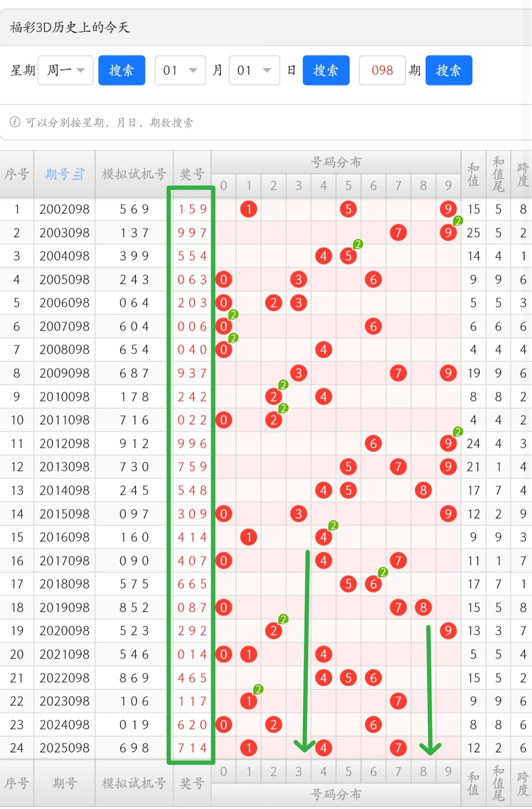532x809 pixels.
Task: Click 搜索 button next to date selectors
Action: (326, 70)
